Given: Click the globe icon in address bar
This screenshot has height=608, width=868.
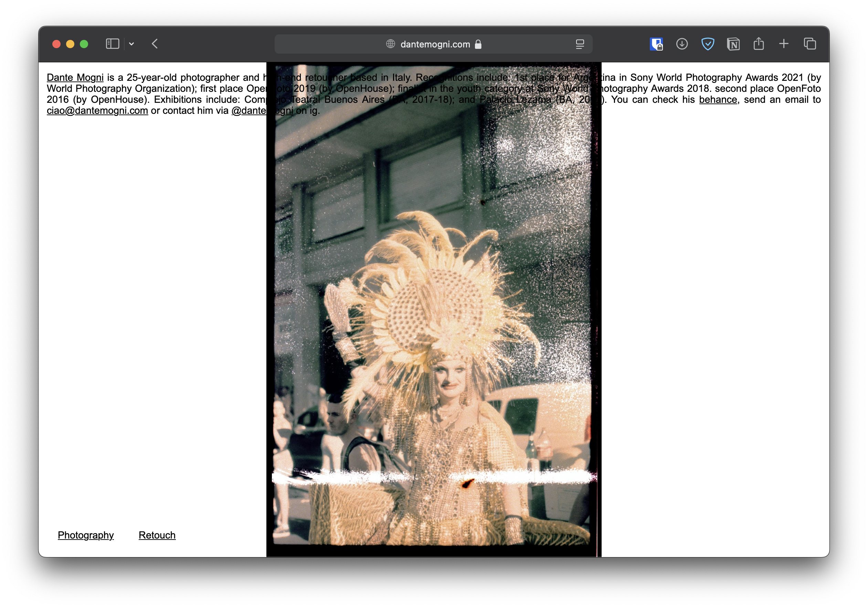Looking at the screenshot, I should pos(391,44).
